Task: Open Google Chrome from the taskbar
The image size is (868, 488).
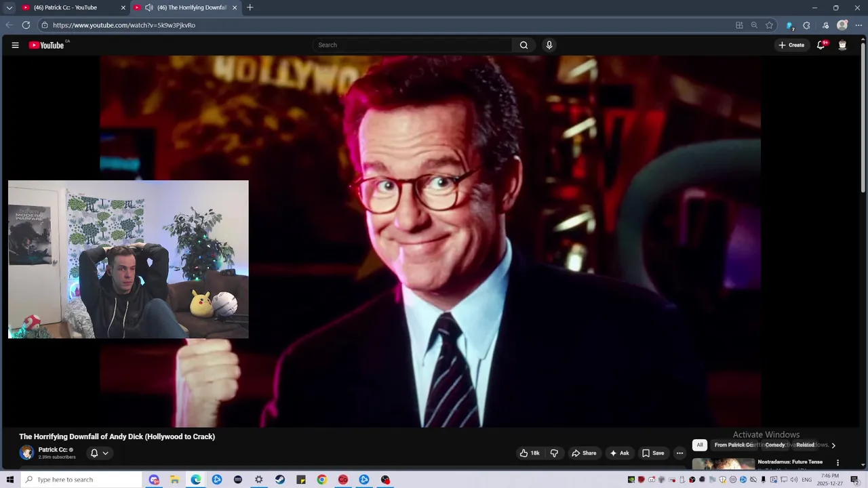Action: (322, 480)
